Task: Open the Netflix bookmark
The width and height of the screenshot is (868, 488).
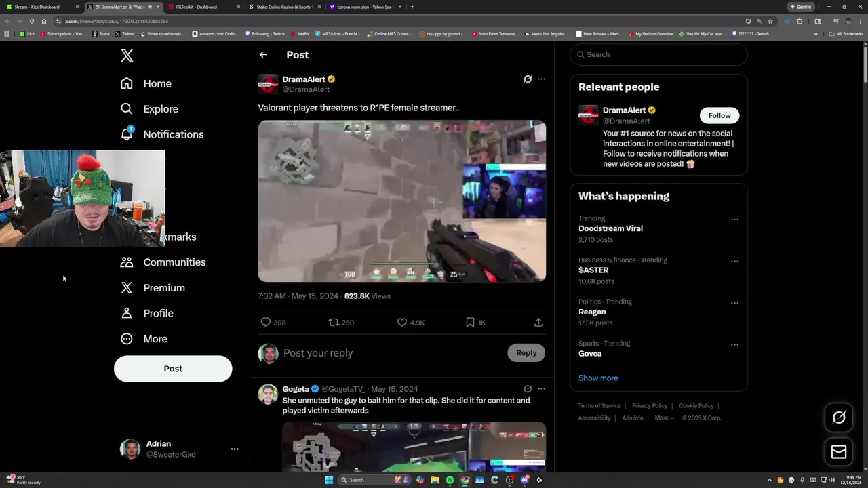Action: (x=300, y=33)
